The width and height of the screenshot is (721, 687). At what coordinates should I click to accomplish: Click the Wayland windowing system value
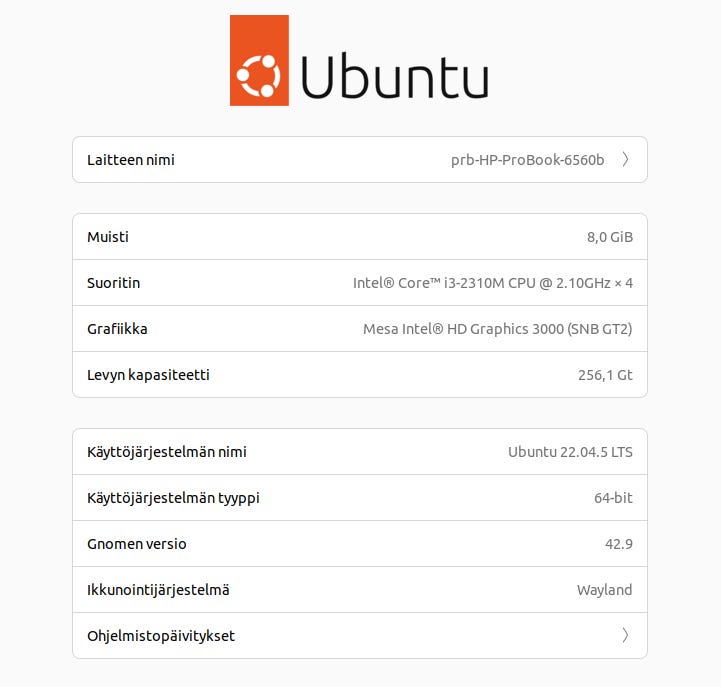tap(604, 590)
